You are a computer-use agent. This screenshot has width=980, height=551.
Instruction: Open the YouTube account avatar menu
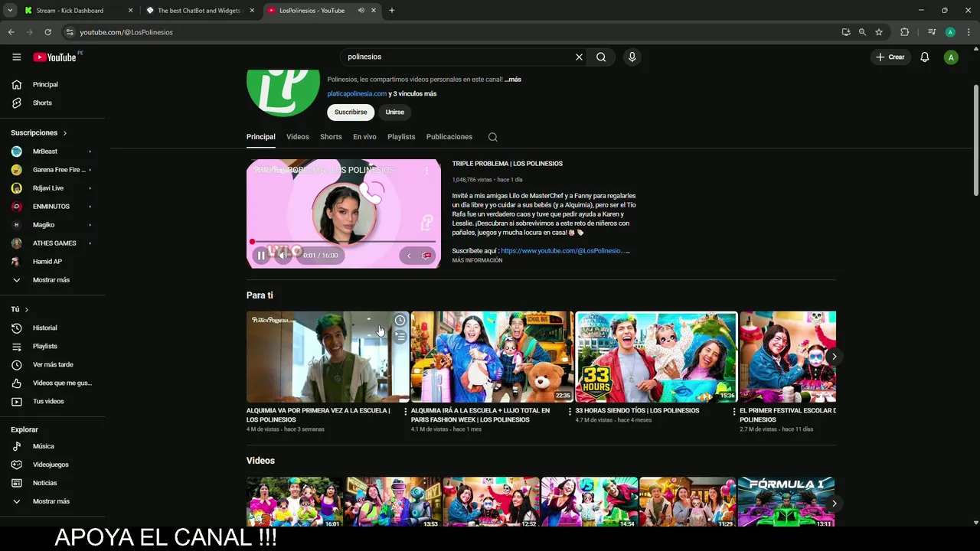pos(950,57)
